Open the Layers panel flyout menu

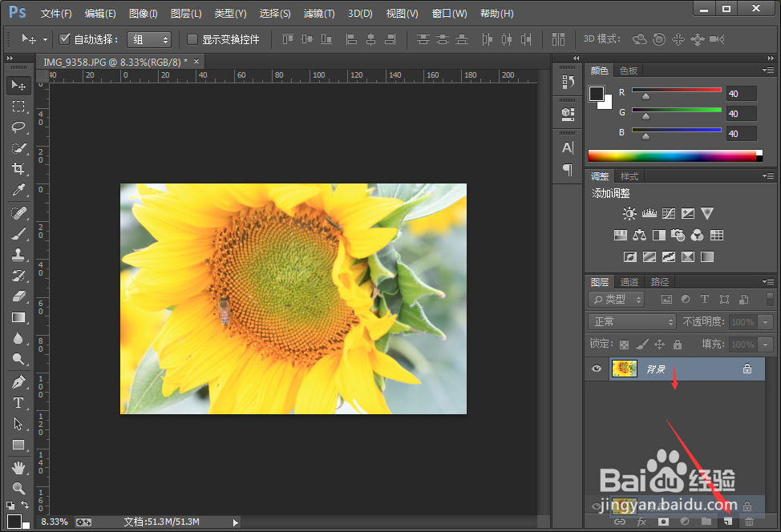point(768,282)
